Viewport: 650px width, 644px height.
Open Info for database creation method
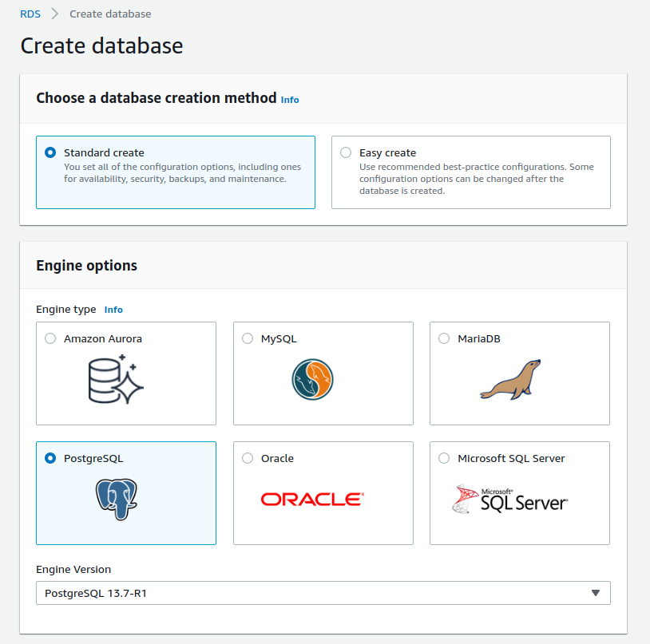(289, 100)
